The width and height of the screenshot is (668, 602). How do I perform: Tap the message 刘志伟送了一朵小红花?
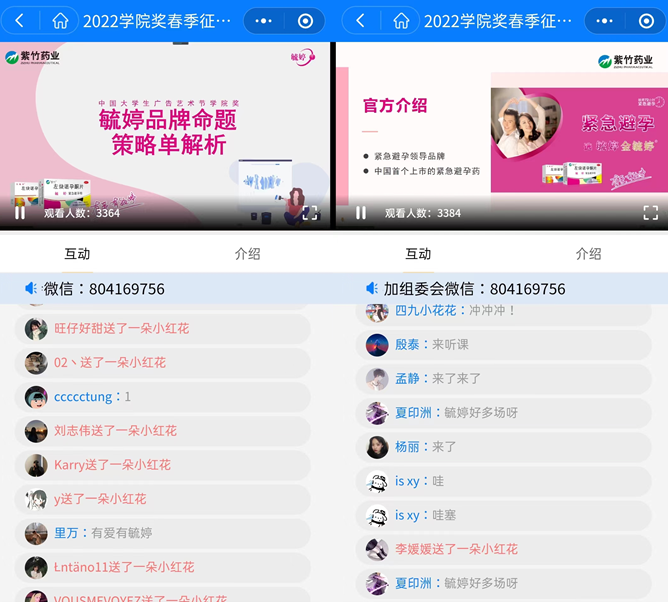click(x=162, y=431)
